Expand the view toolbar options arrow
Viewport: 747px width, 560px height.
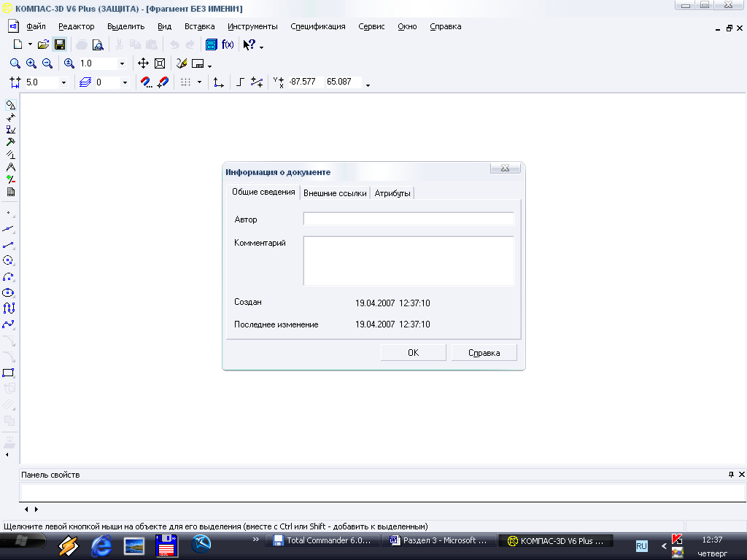(x=209, y=66)
